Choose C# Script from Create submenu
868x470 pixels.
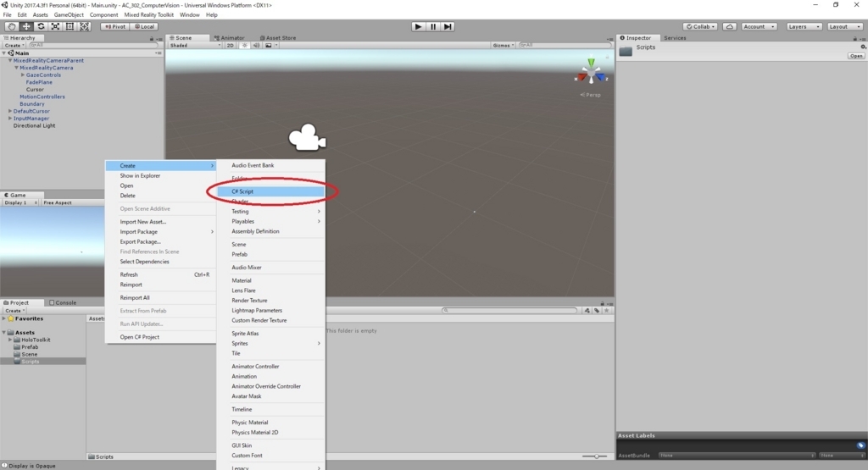[270, 191]
